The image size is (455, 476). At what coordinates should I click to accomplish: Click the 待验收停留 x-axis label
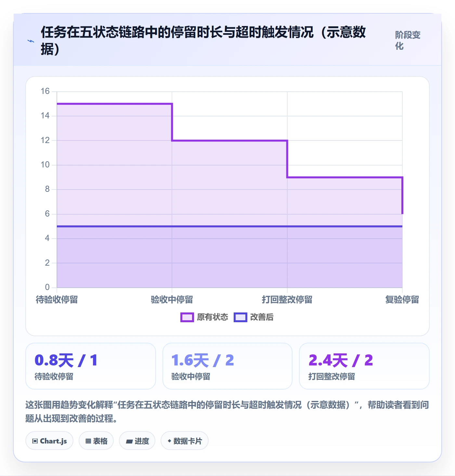(57, 299)
